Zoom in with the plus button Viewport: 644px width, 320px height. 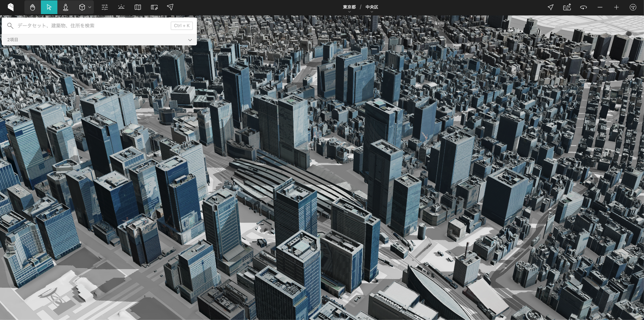coord(617,7)
